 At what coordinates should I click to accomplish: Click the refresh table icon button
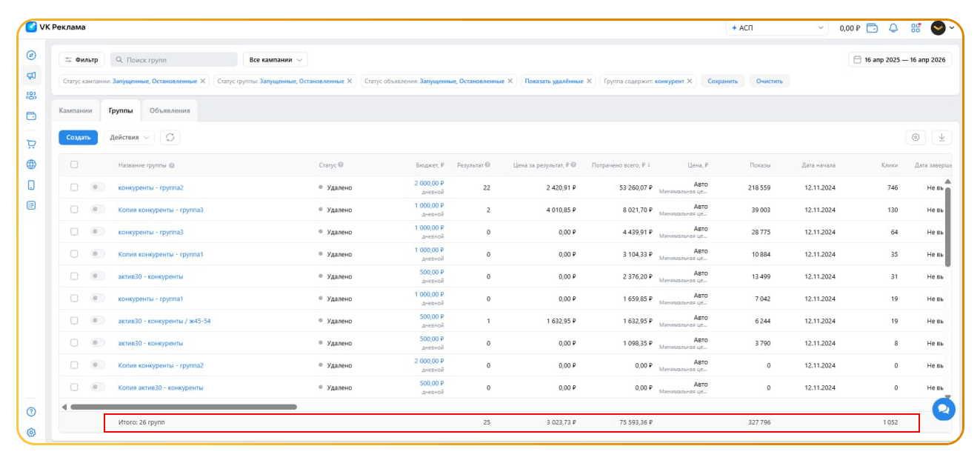pyautogui.click(x=170, y=137)
